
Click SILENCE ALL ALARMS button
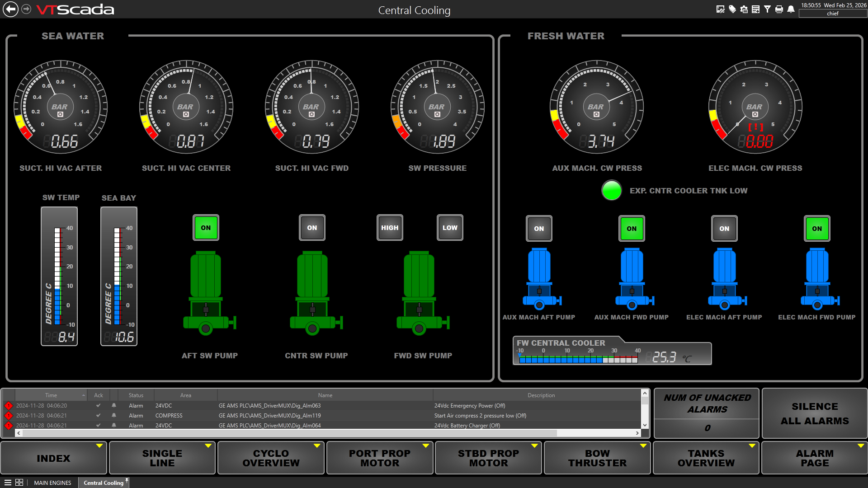click(815, 413)
